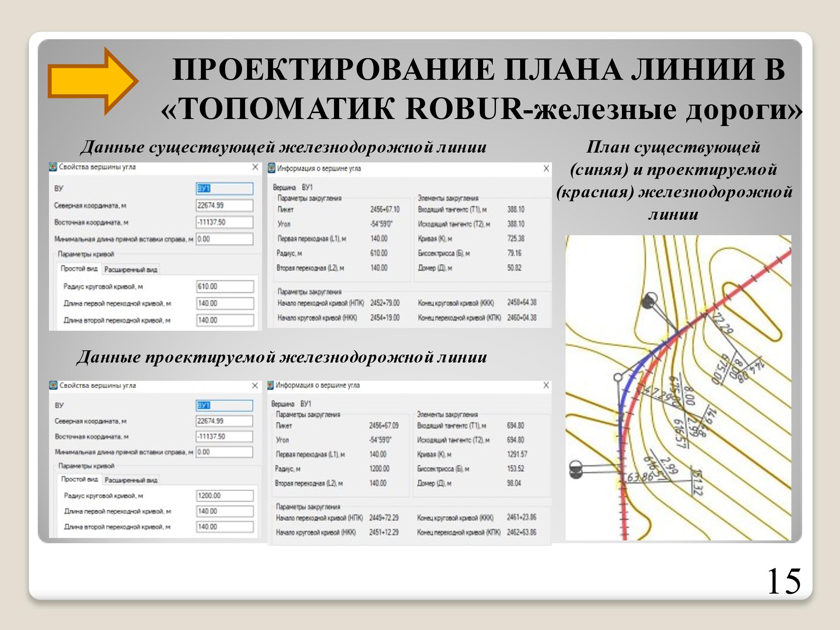Click heading «Данные существующей железнодорожной линии»
The width and height of the screenshot is (840, 630).
283,147
